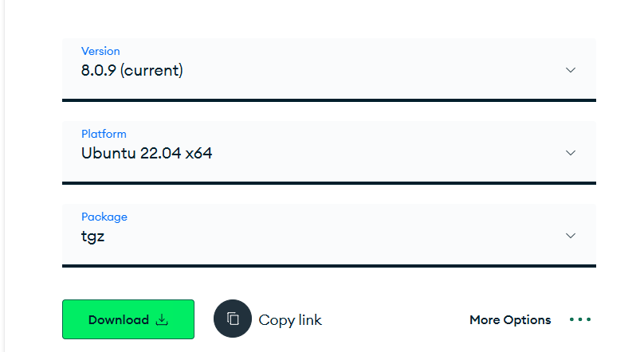The width and height of the screenshot is (644, 352).
Task: Open the Package dropdown showing tgz
Action: point(329,236)
